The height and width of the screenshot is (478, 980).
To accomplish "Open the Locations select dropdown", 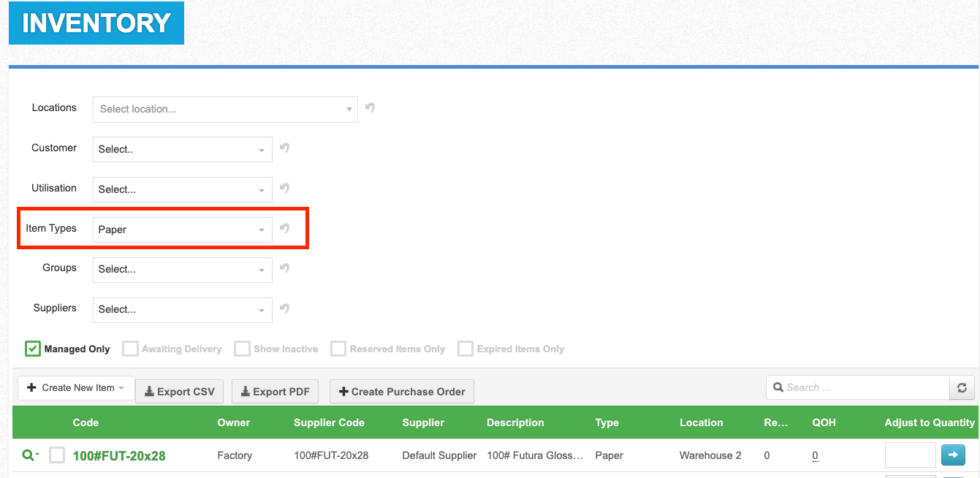I will click(x=225, y=109).
